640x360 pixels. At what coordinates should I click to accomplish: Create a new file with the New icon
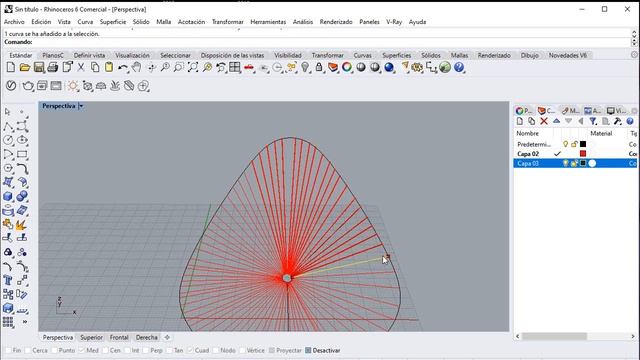[11, 67]
